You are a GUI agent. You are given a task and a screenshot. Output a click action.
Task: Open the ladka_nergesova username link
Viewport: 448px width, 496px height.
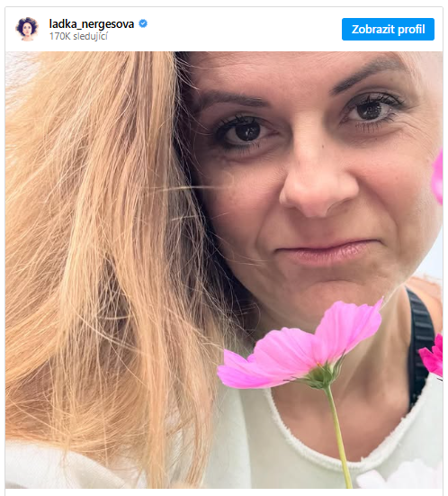[92, 23]
